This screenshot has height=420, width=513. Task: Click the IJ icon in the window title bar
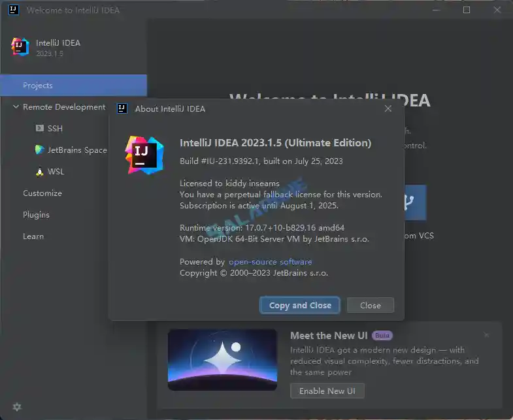[x=14, y=10]
